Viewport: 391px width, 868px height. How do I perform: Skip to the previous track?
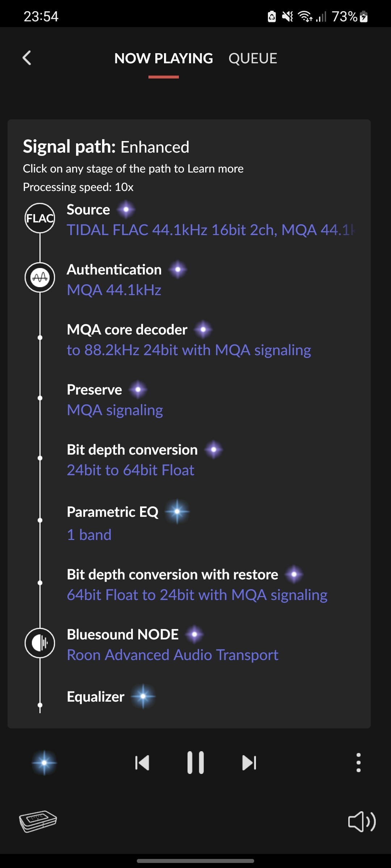(142, 763)
